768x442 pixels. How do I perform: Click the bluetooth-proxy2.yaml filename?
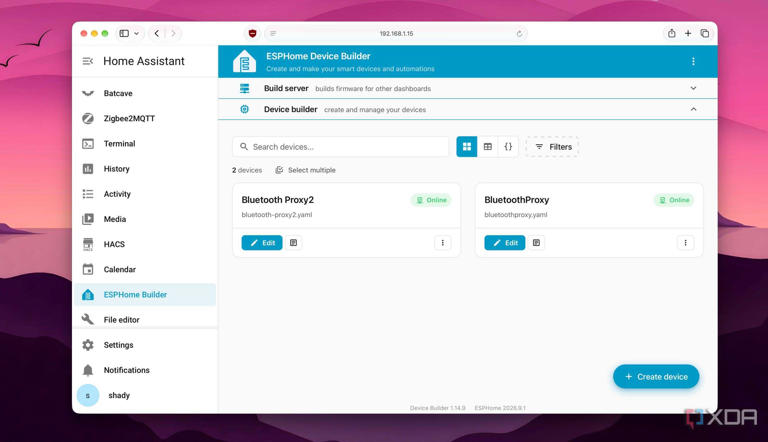(x=277, y=215)
